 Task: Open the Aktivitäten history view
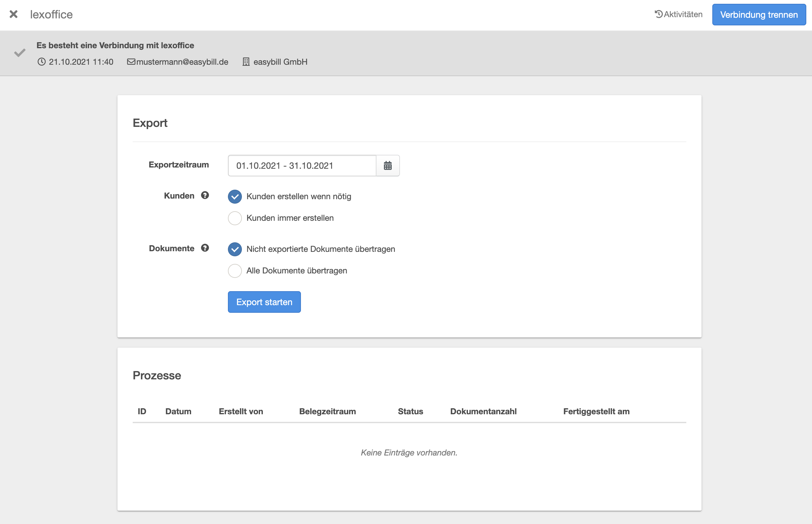click(679, 14)
